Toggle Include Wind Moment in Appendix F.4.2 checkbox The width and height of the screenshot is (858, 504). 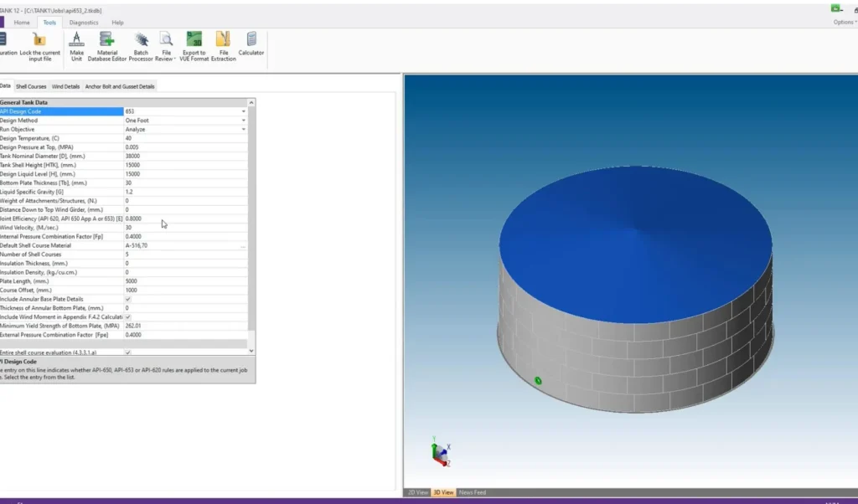(x=127, y=316)
